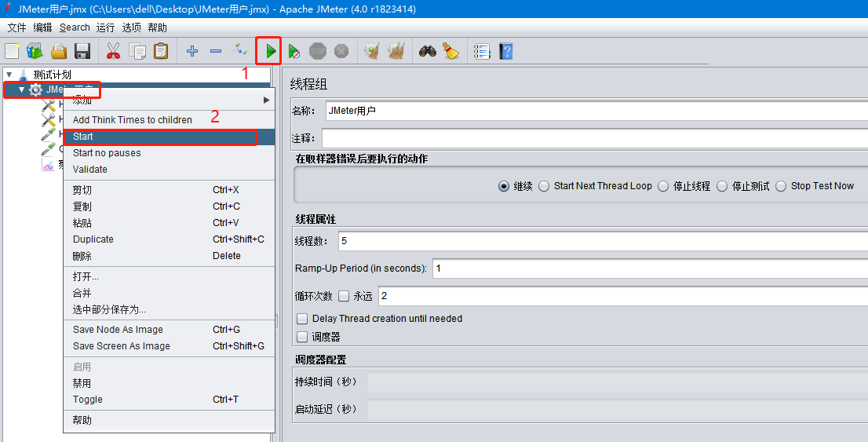Viewport: 868px width, 442px height.
Task: Choose Save Screen As Image
Action: click(x=170, y=346)
